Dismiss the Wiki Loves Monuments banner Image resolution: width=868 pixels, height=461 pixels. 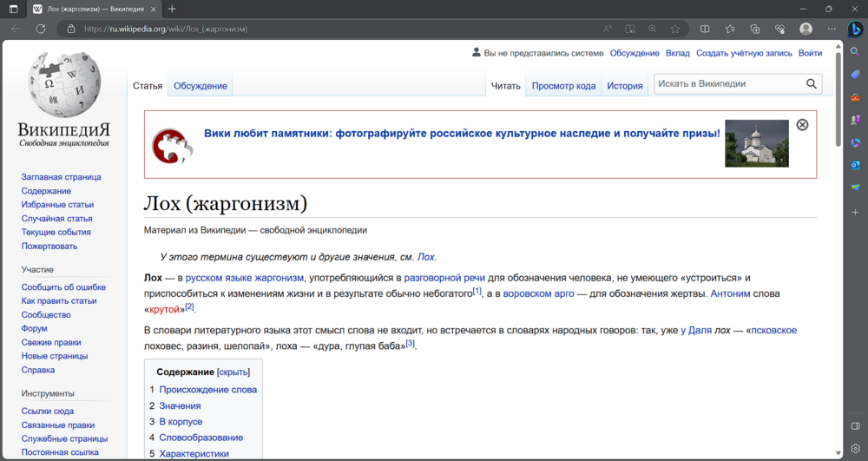[802, 125]
